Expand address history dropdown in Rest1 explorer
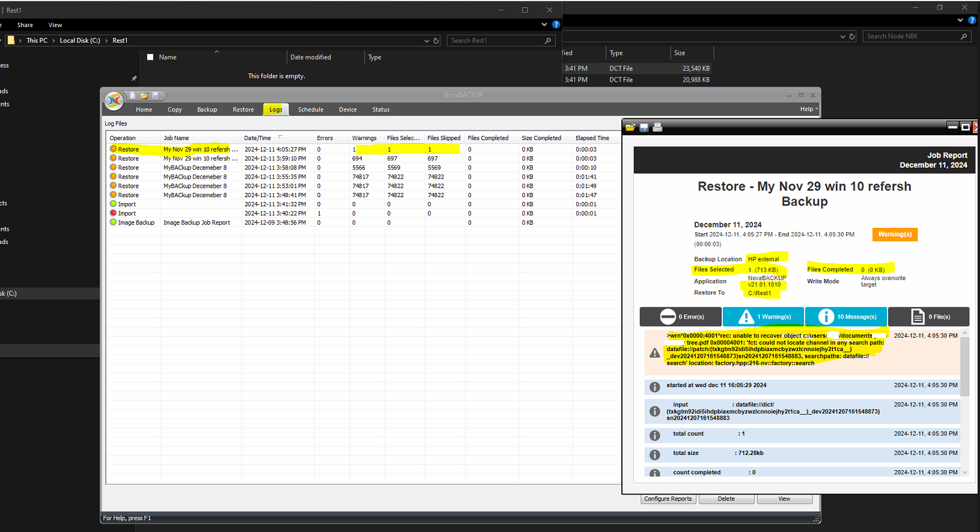980x532 pixels. click(x=427, y=41)
